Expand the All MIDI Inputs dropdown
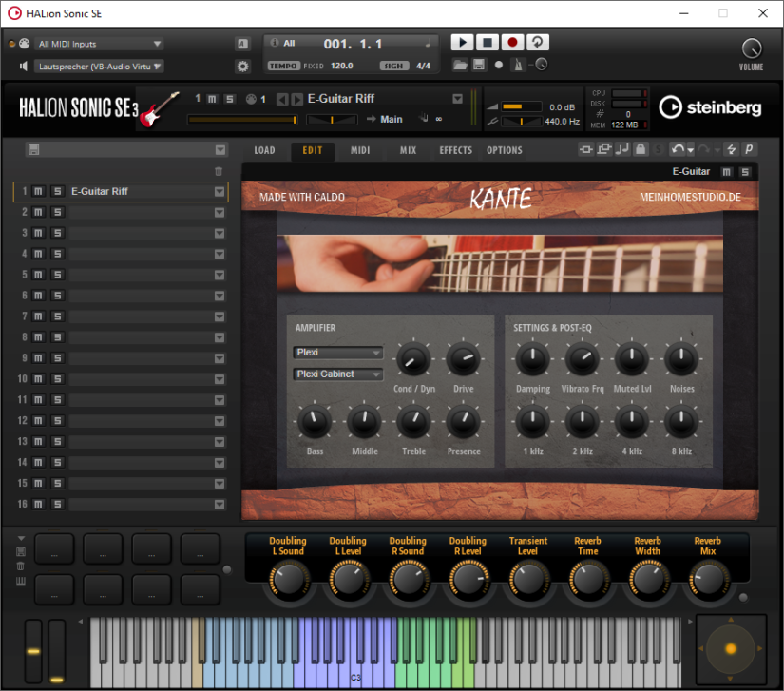This screenshot has width=784, height=691. coord(99,44)
